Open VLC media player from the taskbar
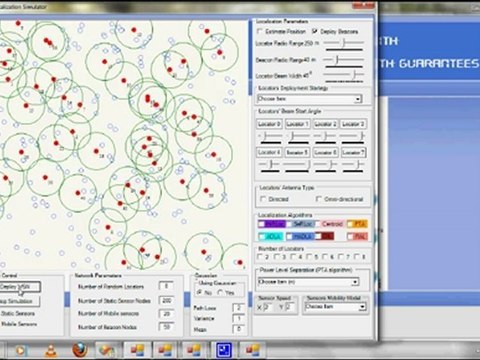This screenshot has height=360, width=480. 51,350
